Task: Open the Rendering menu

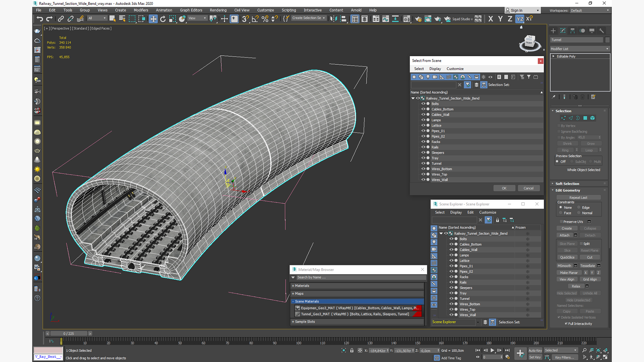Action: point(218,10)
